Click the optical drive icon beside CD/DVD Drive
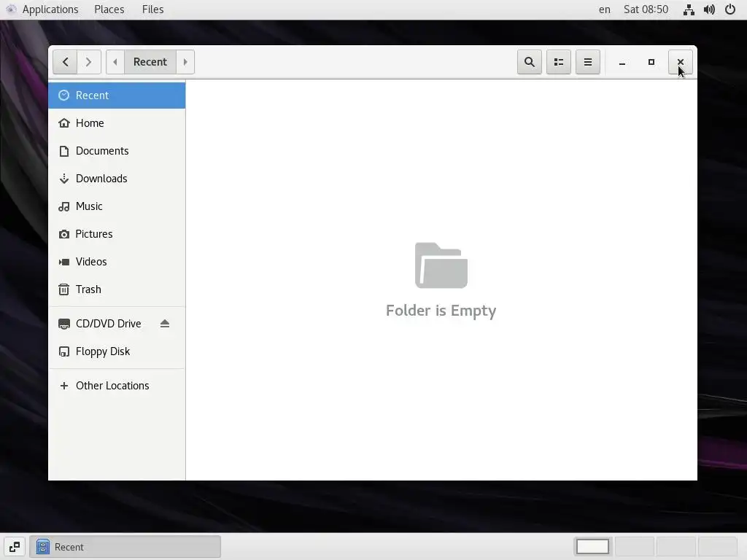 [x=64, y=324]
